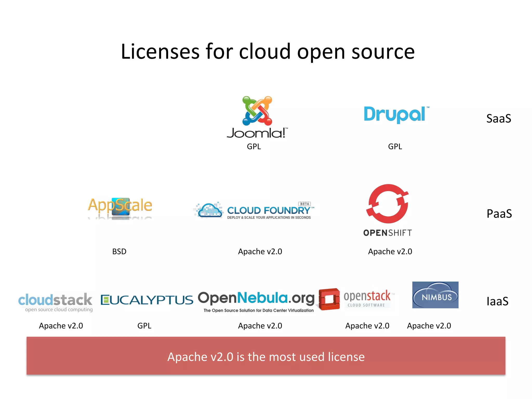Viewport: 532px width, 399px height.
Task: Click Apache v2.0 label under Nimbus
Action: click(x=429, y=326)
